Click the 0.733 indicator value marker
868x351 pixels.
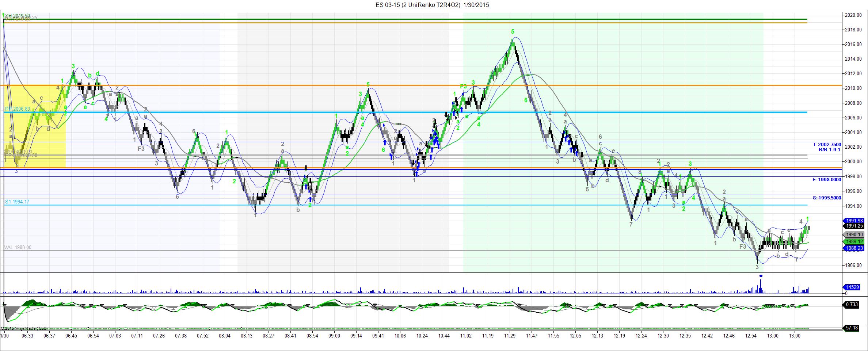coord(852,304)
